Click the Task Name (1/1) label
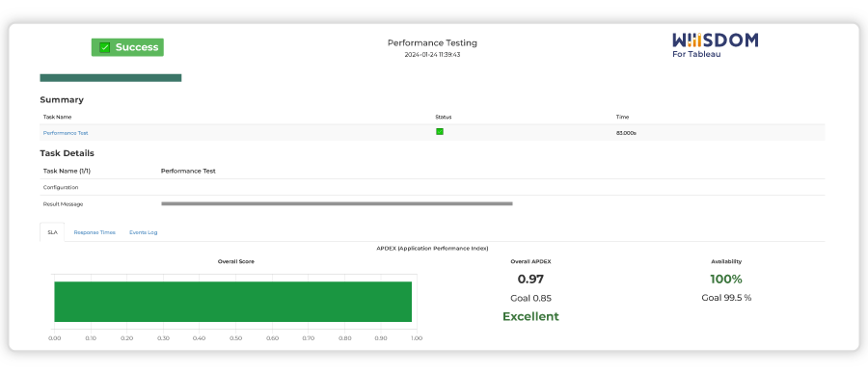Screen dimensions: 868x374 [x=67, y=171]
